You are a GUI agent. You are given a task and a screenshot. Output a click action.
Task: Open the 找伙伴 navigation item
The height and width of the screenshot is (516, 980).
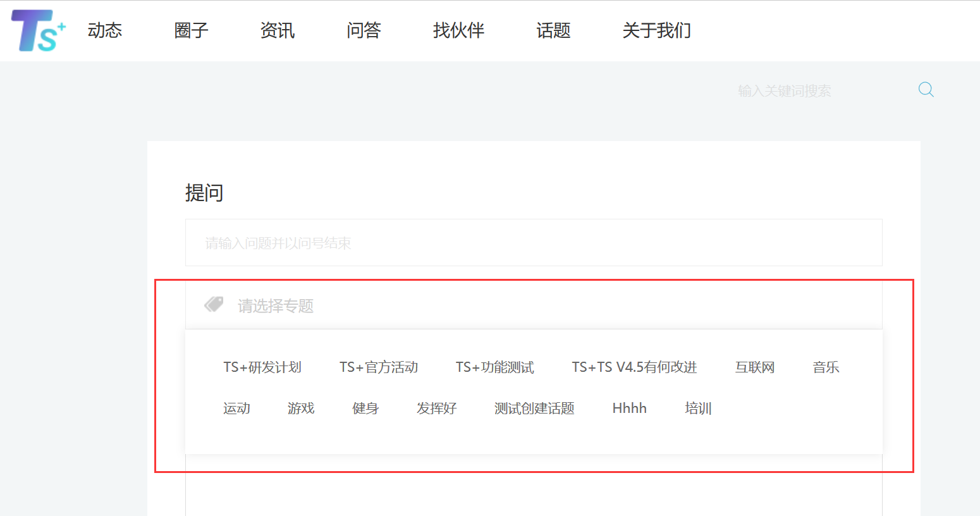click(458, 30)
